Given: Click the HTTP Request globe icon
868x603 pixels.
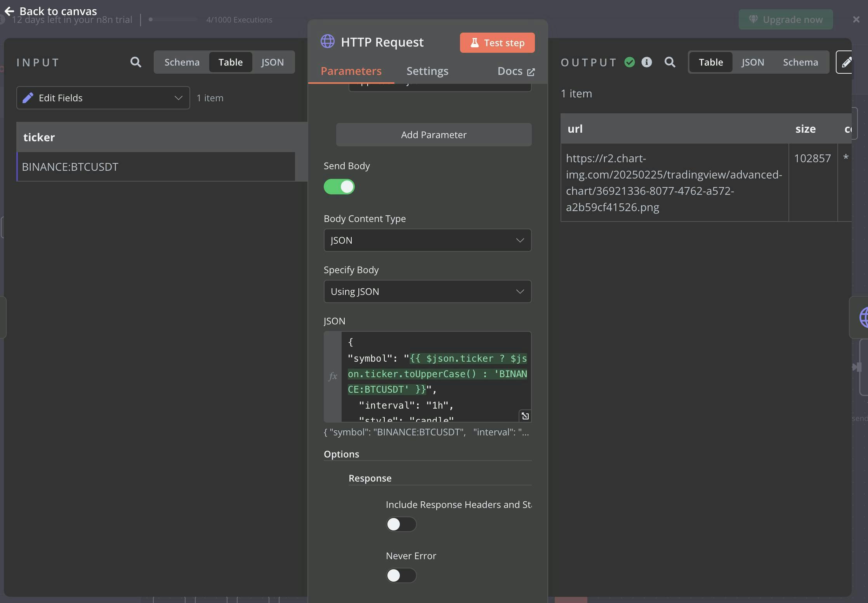Looking at the screenshot, I should tap(327, 42).
